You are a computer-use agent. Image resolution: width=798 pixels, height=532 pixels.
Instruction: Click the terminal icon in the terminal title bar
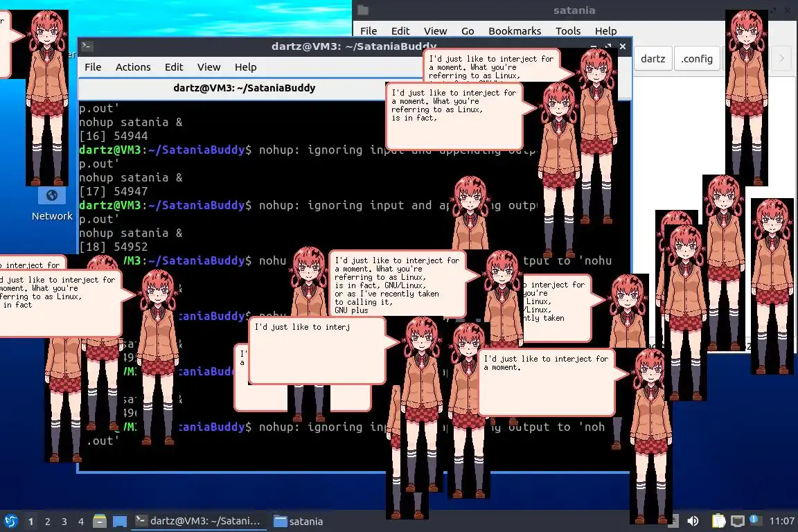point(87,46)
